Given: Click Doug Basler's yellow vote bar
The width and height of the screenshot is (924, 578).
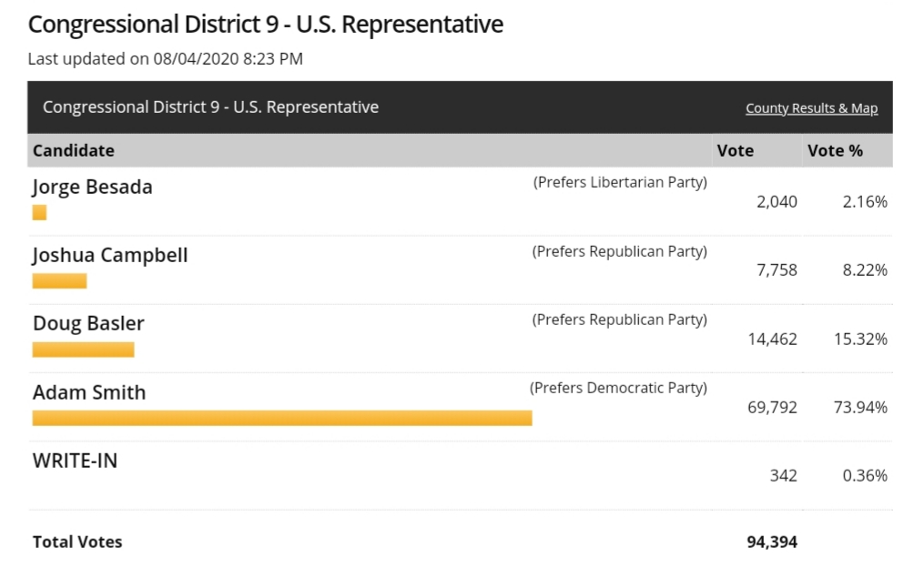Looking at the screenshot, I should point(83,349).
